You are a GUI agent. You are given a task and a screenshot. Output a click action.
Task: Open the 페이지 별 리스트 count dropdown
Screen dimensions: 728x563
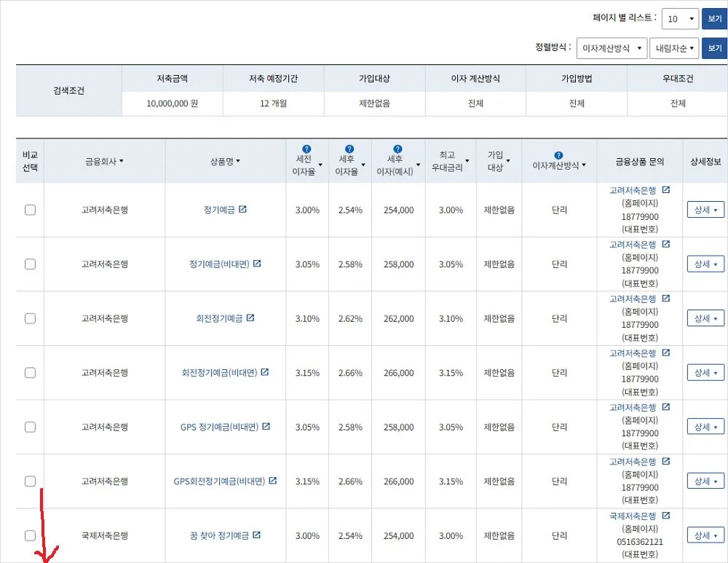click(x=680, y=19)
